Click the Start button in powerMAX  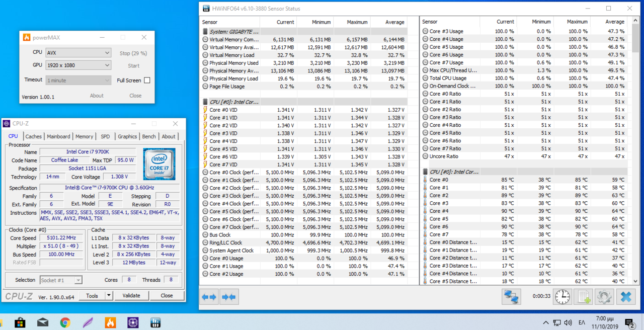tap(133, 65)
